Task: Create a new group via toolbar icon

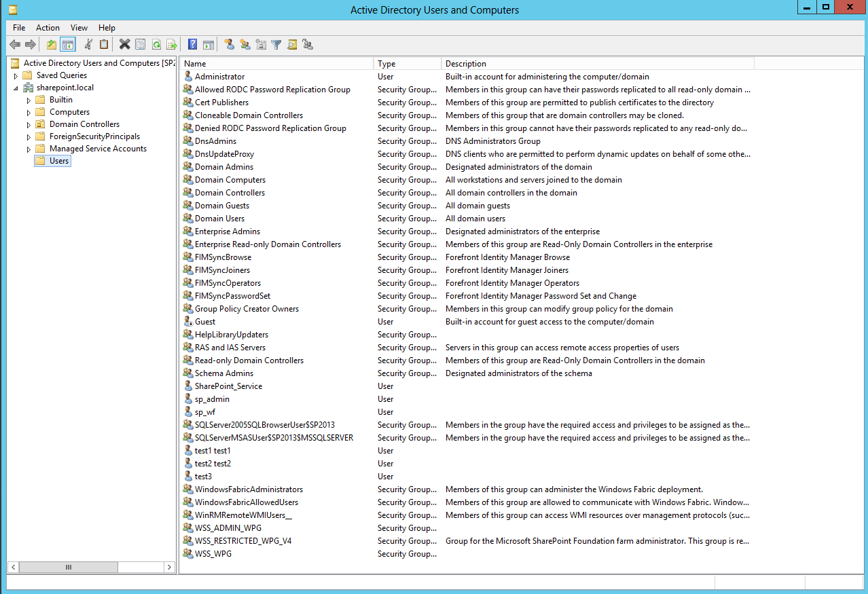Action: click(245, 45)
